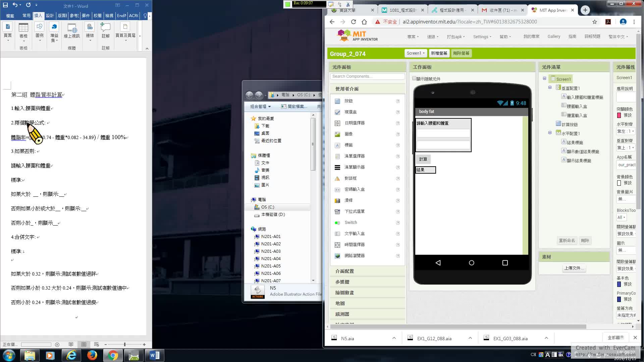Toggle 顯示隱藏元件 checkbox
Screen dimensions: 644x362
(414, 78)
